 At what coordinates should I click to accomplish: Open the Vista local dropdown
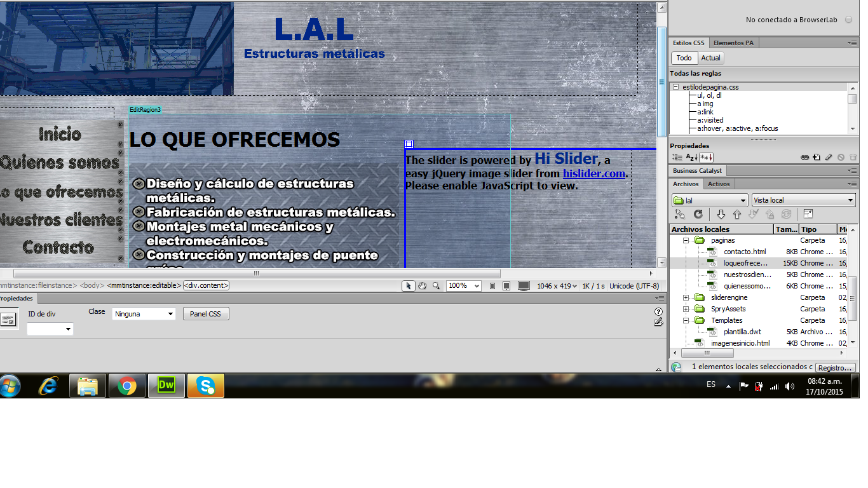pos(803,200)
